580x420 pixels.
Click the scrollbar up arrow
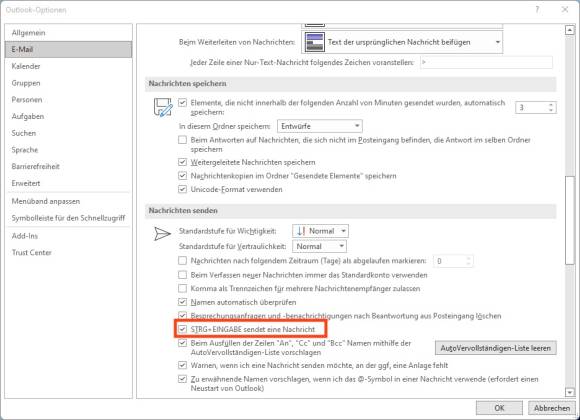tap(570, 30)
